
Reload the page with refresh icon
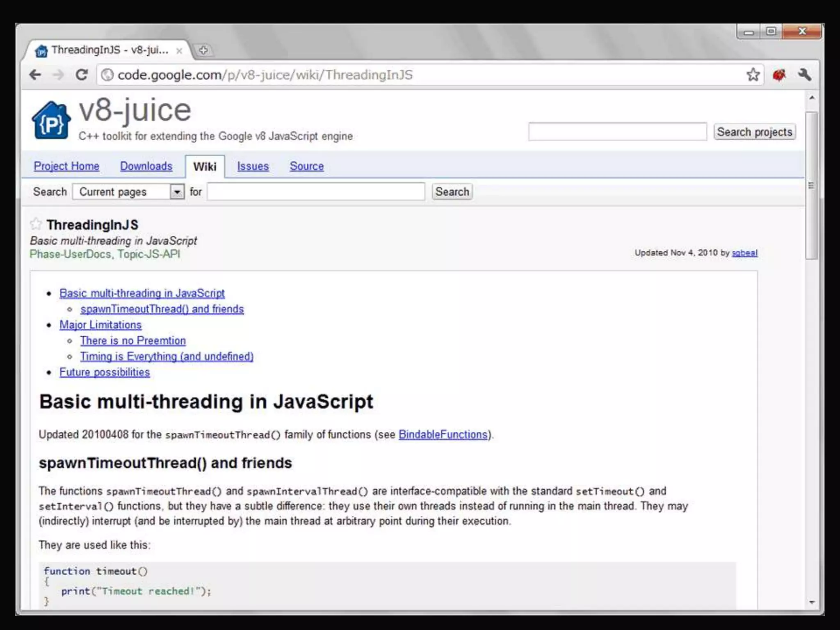pos(82,75)
